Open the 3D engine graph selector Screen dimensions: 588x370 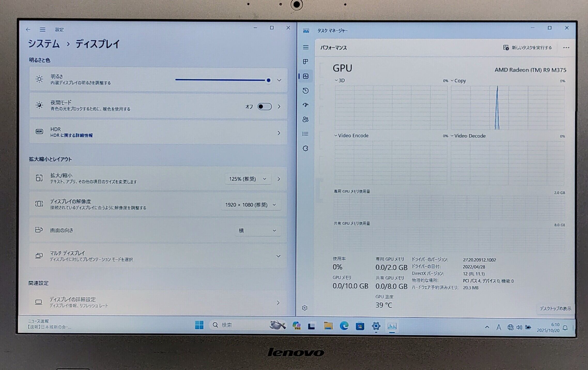(x=340, y=80)
